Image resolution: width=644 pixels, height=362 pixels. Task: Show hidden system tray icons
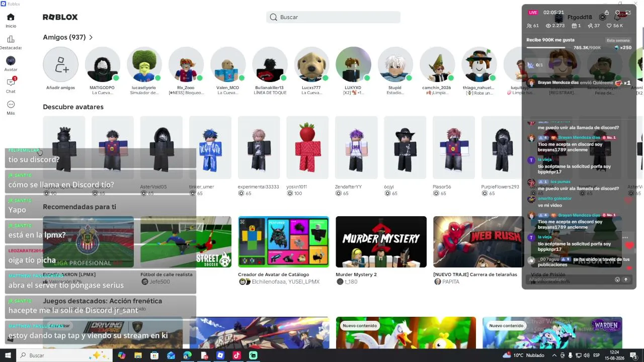[x=554, y=355]
